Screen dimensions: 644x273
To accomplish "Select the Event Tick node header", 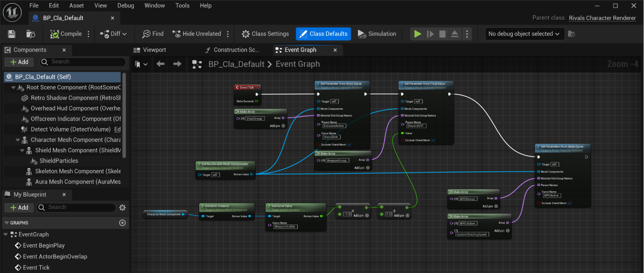I will click(247, 87).
